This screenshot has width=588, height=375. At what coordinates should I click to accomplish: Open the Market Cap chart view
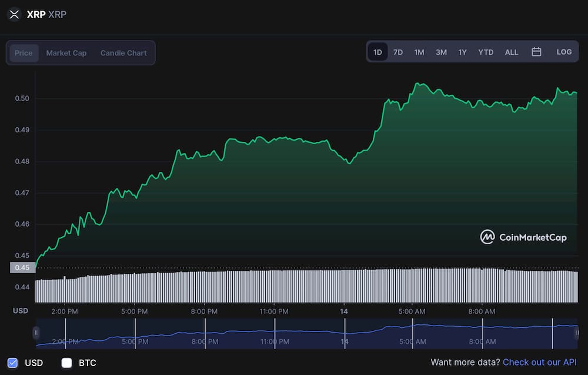pyautogui.click(x=66, y=53)
